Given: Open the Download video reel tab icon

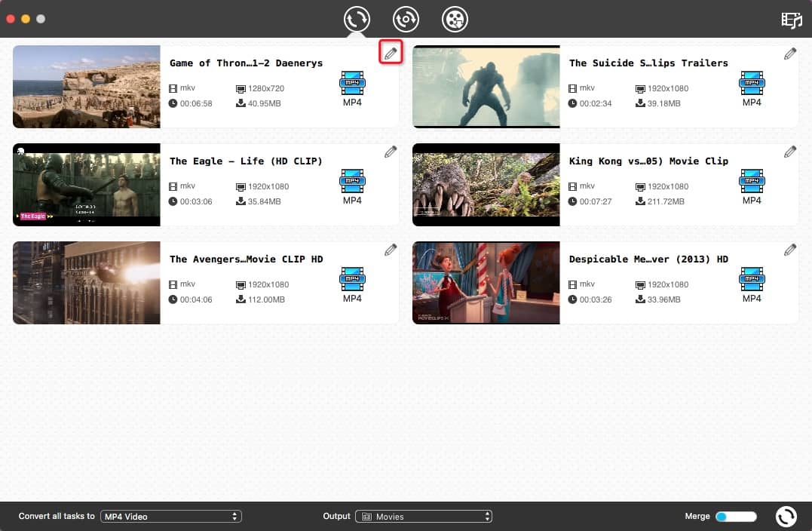Looking at the screenshot, I should coord(455,20).
